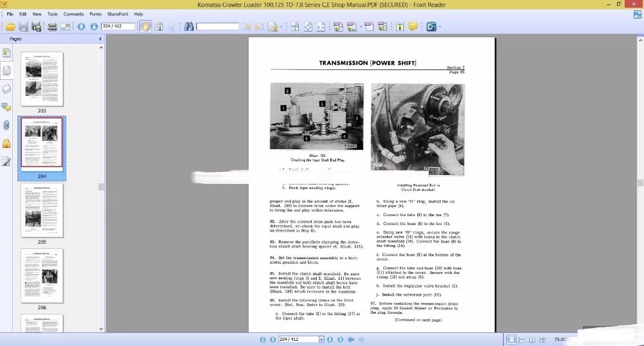Viewport: 644px width, 346px height.
Task: Click the Email document icon
Action: click(65, 26)
